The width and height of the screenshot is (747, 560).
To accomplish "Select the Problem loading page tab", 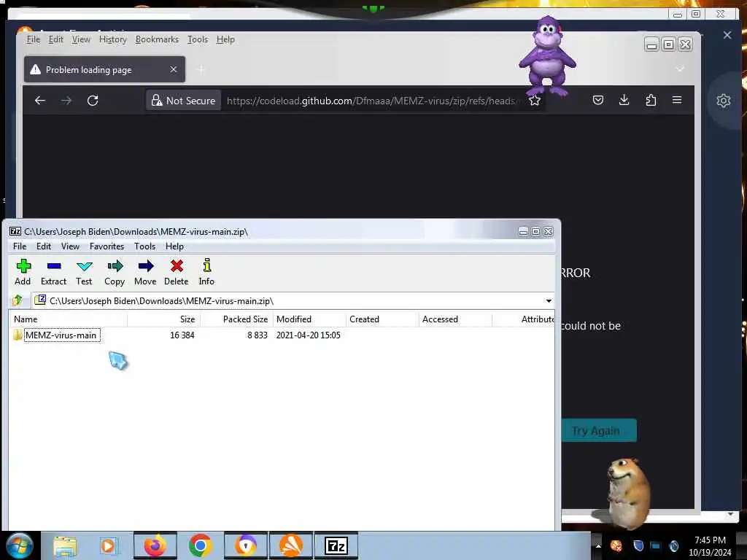I will (104, 69).
